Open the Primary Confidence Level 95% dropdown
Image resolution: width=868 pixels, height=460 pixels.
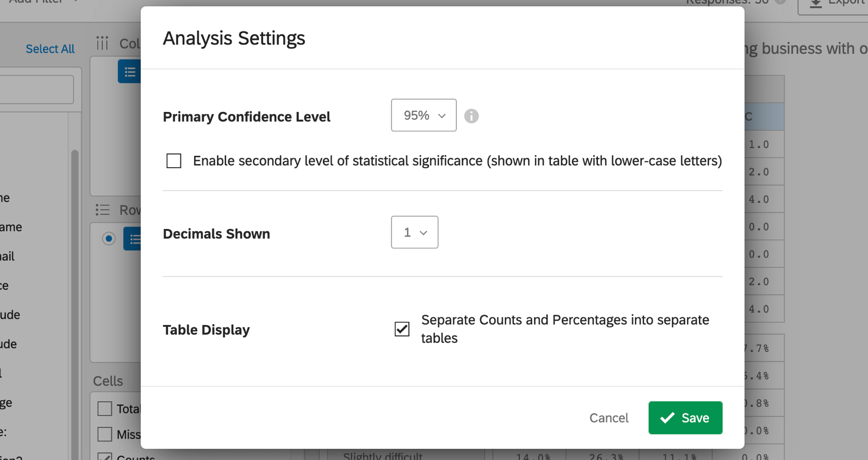[423, 115]
